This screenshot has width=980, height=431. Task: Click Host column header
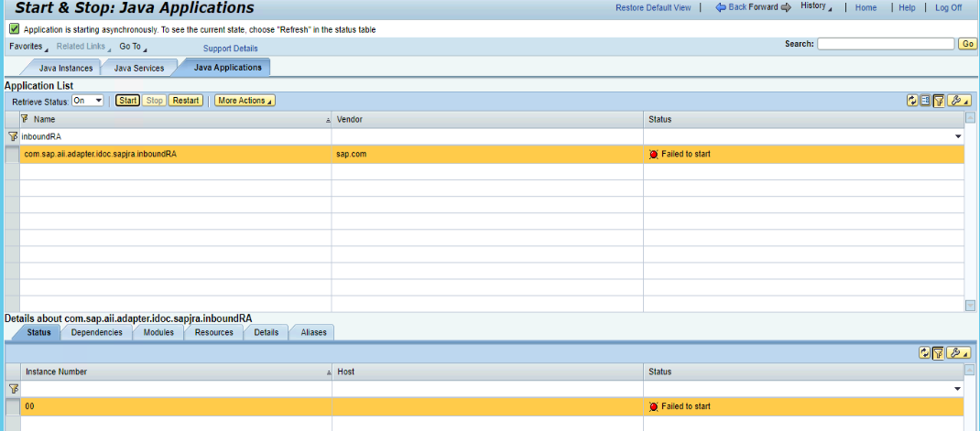(x=487, y=372)
